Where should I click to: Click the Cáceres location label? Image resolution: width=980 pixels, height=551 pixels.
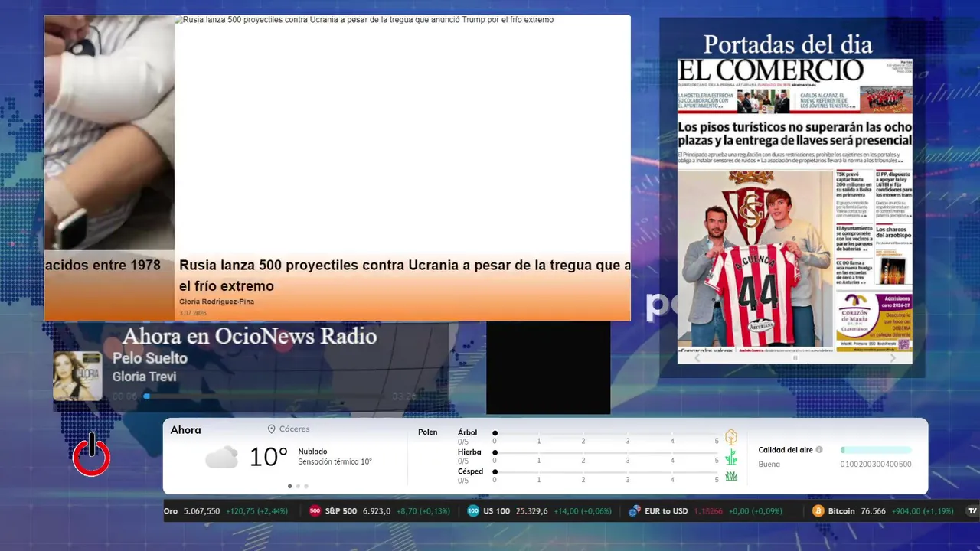pyautogui.click(x=295, y=429)
